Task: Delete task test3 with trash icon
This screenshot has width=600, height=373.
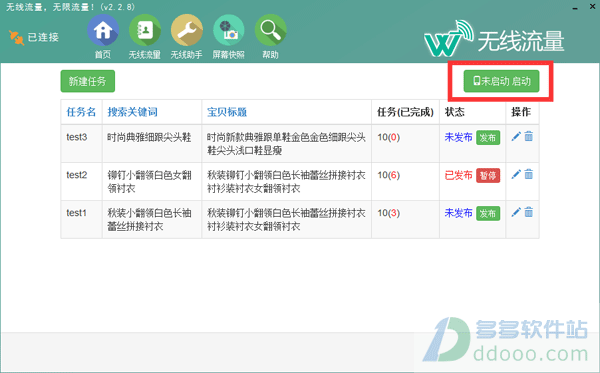Action: [528, 136]
